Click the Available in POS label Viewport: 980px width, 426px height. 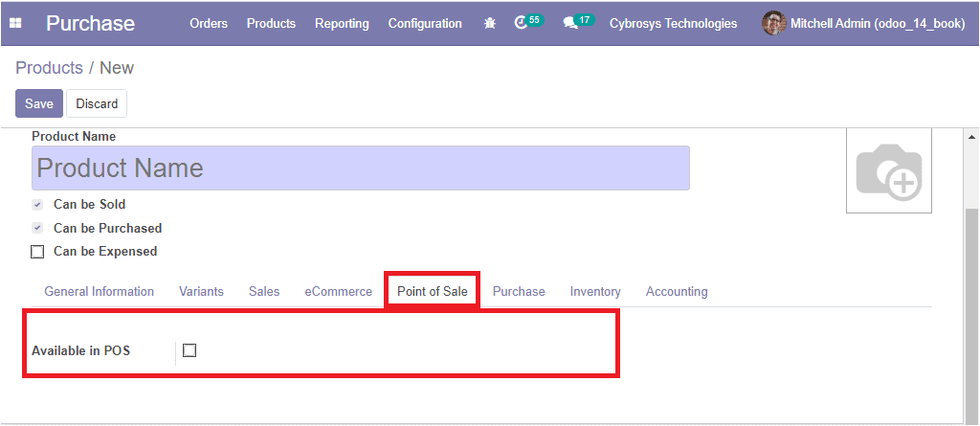click(80, 351)
